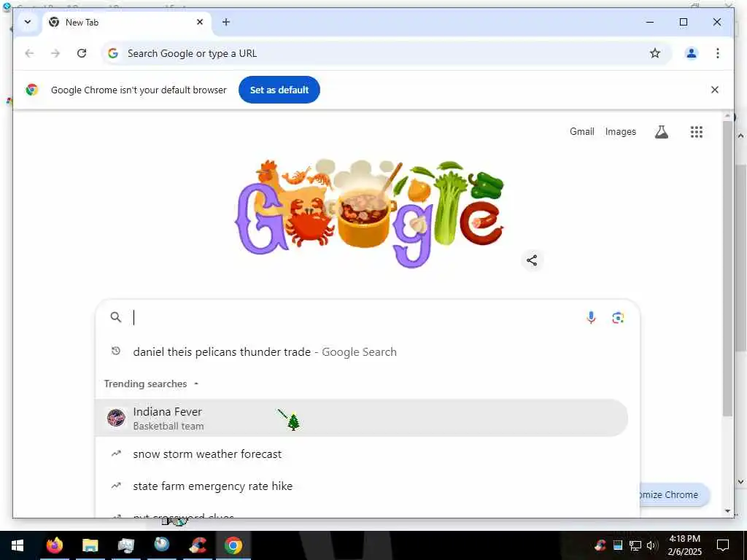Open a new tab with the plus button
Screen dimensions: 747x560
click(x=226, y=22)
